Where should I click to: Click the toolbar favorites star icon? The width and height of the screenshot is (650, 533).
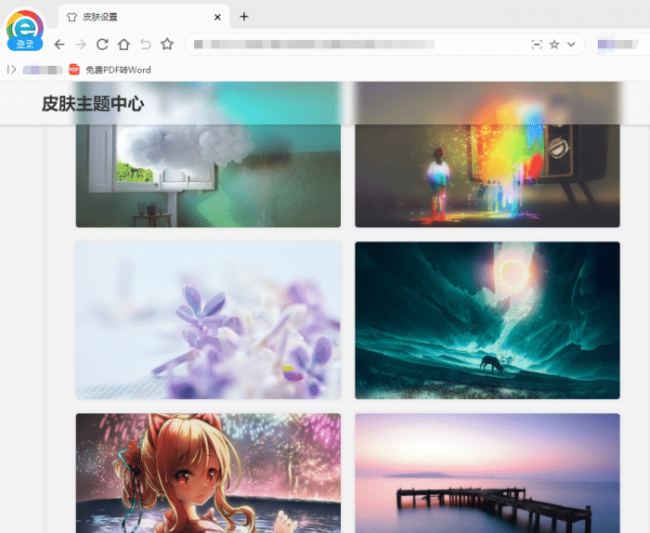point(167,44)
